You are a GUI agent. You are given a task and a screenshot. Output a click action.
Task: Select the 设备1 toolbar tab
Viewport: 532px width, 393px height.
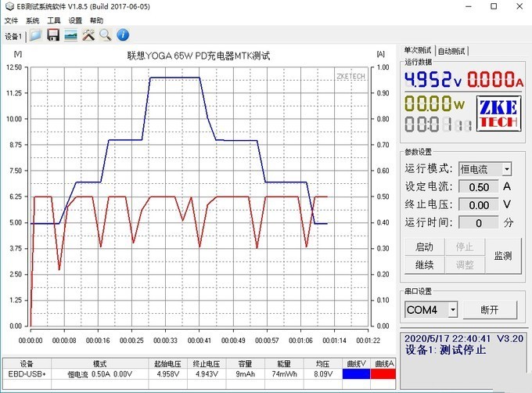13,36
